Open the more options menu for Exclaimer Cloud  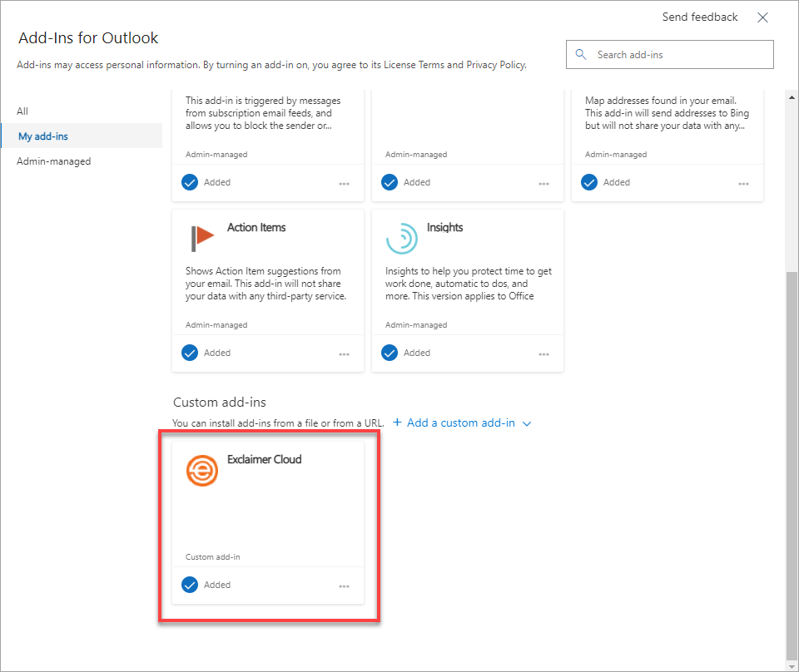[x=344, y=586]
